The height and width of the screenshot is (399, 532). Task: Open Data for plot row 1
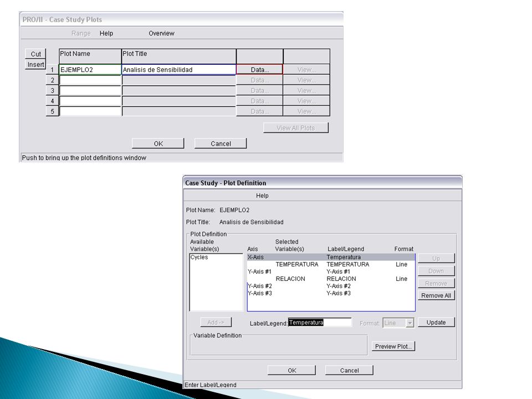(x=259, y=70)
